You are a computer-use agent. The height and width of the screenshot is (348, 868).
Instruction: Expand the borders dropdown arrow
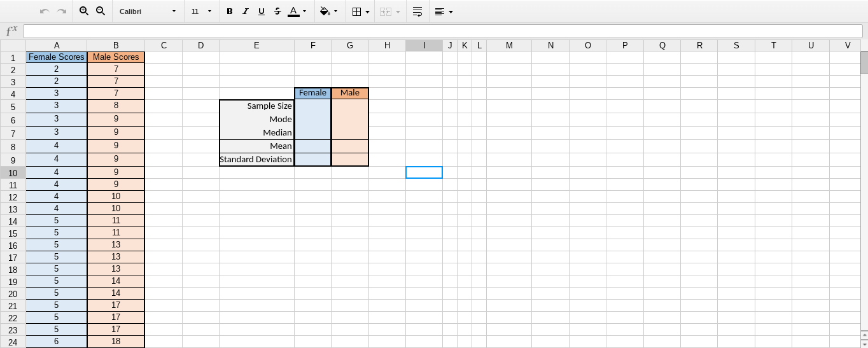click(368, 11)
